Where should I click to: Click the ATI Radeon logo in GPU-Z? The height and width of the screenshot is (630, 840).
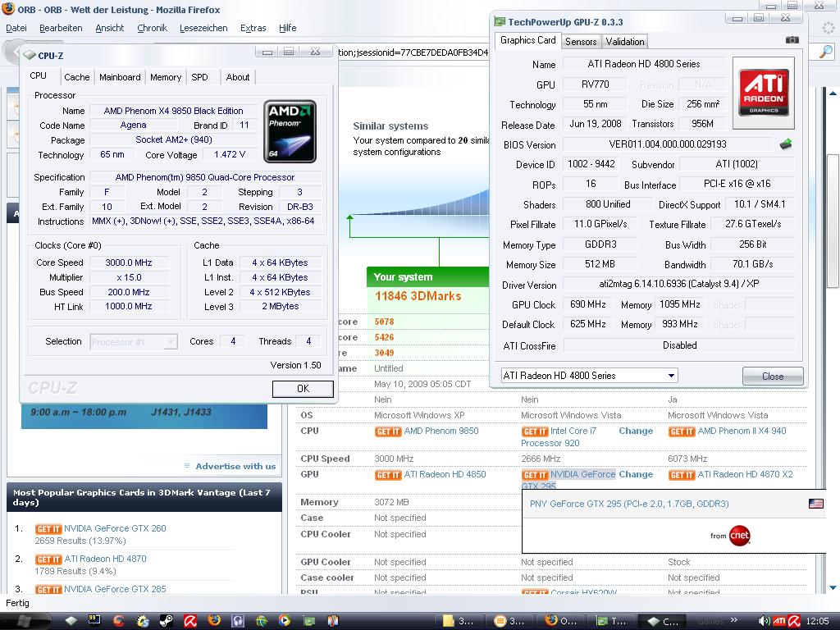[x=764, y=94]
